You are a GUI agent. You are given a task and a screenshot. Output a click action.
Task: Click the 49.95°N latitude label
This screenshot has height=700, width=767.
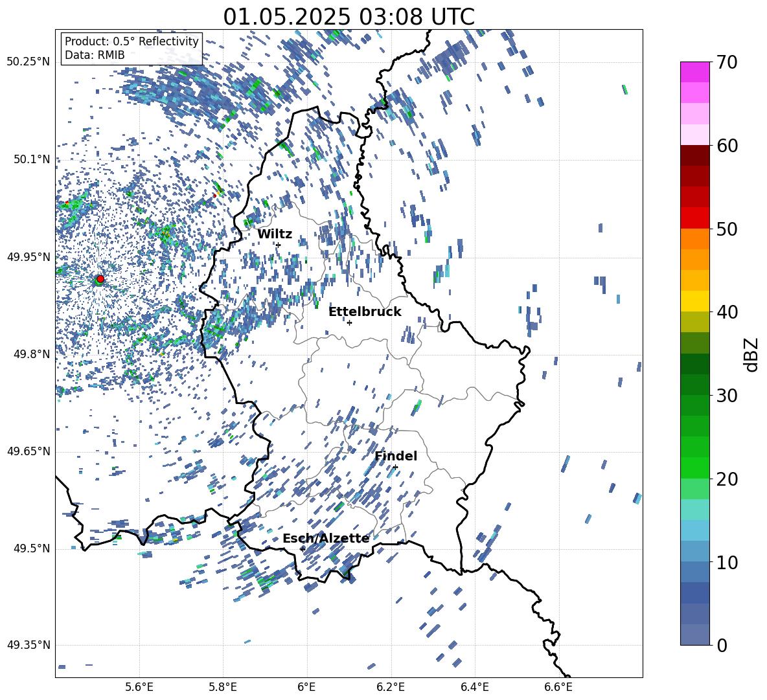[x=28, y=257]
